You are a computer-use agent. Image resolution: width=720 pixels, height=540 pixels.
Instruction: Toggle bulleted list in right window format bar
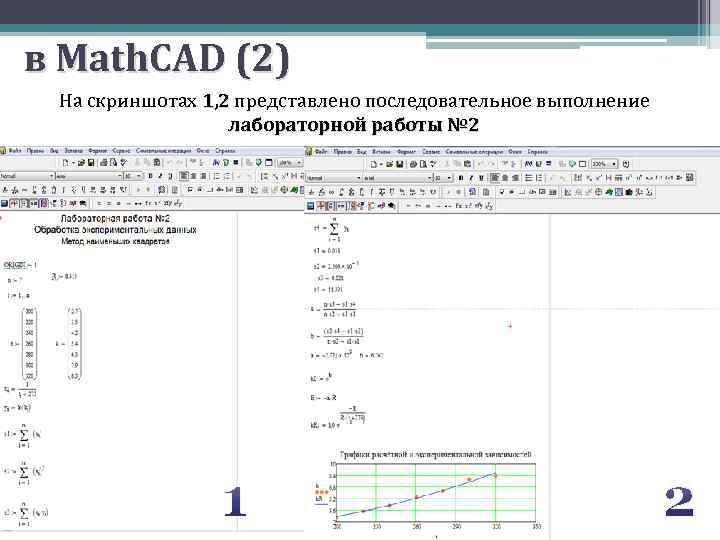tap(529, 178)
